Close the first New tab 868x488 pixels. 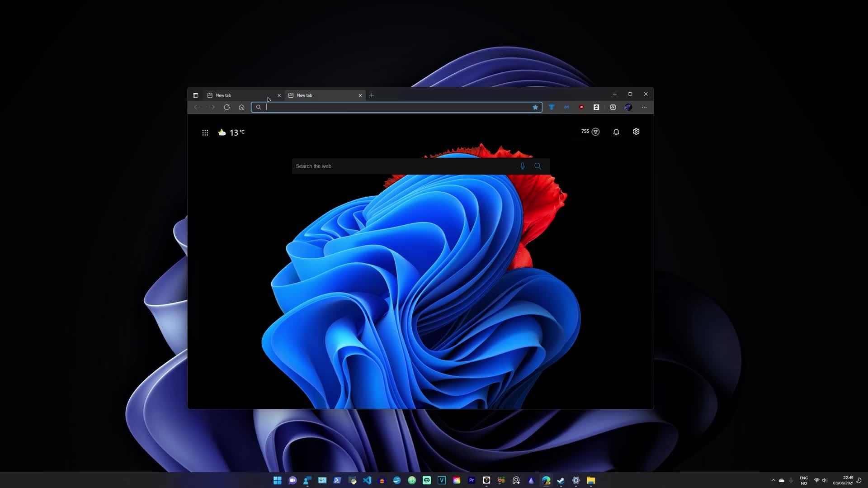[x=279, y=95]
